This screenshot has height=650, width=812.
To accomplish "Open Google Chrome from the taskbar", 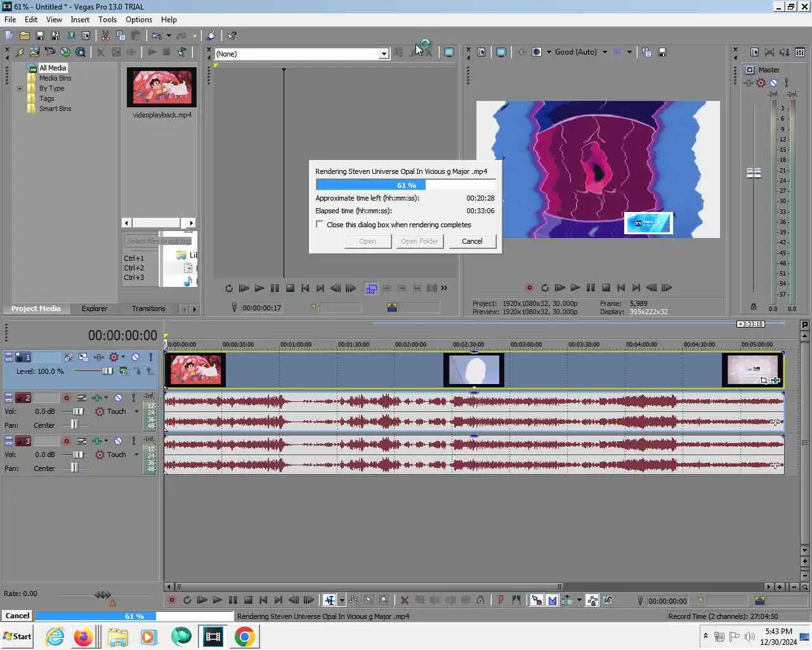I will [x=245, y=637].
